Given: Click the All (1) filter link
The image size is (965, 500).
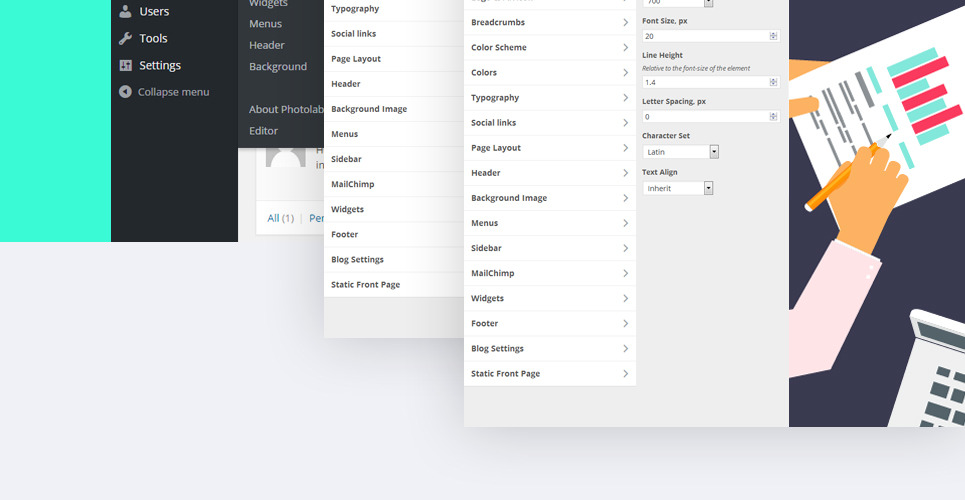Looking at the screenshot, I should tap(280, 218).
